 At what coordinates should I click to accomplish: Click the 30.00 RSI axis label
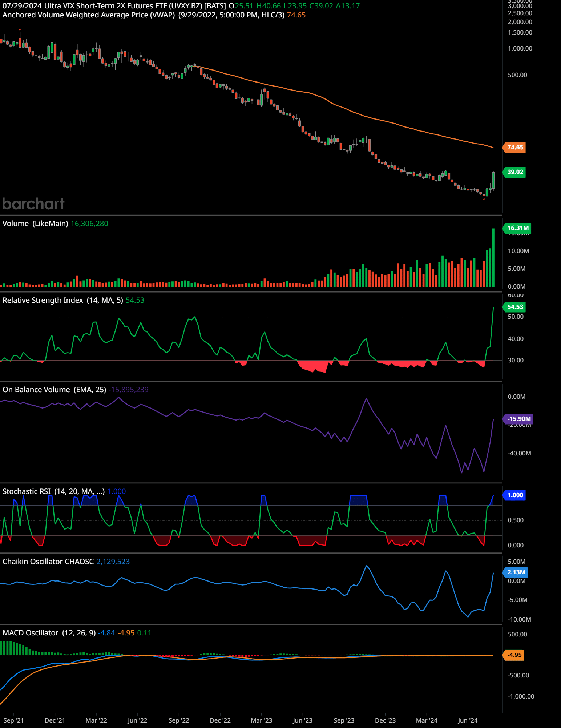point(516,361)
